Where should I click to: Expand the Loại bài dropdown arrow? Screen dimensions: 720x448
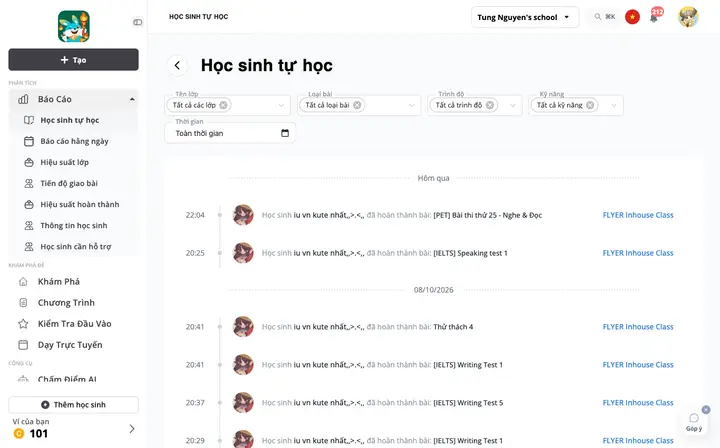point(411,106)
